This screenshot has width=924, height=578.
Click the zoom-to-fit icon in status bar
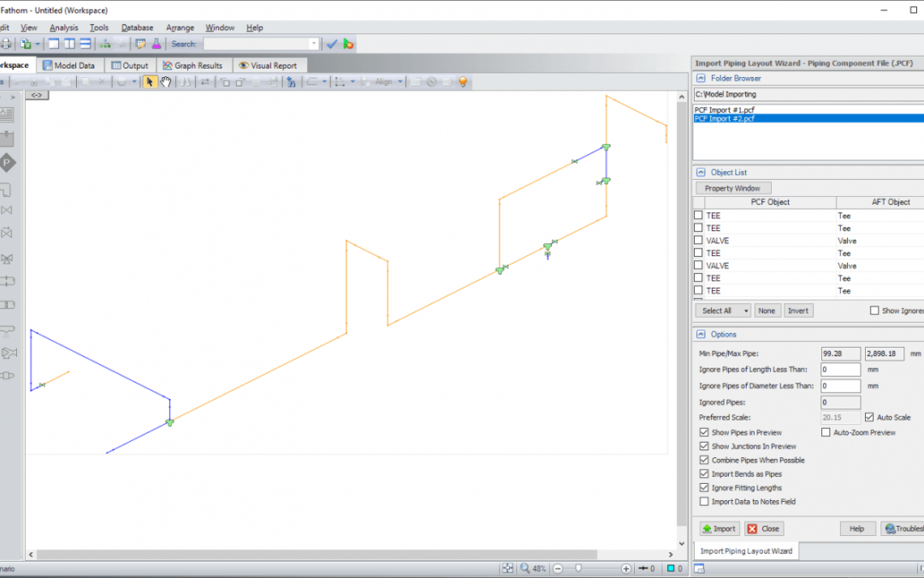click(x=508, y=569)
